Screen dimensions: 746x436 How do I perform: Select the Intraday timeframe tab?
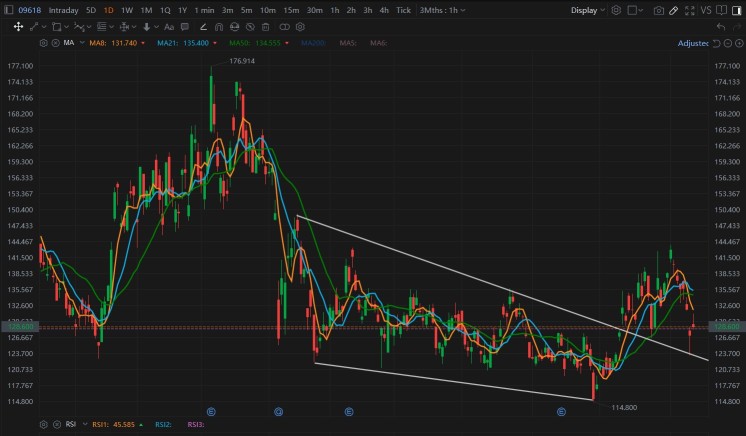tap(63, 10)
